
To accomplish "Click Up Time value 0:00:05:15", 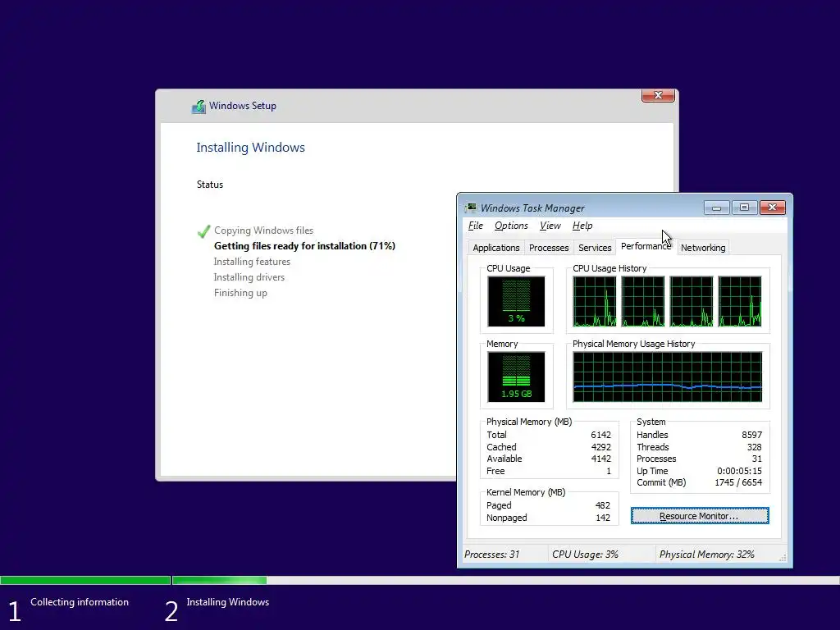I will 739,471.
